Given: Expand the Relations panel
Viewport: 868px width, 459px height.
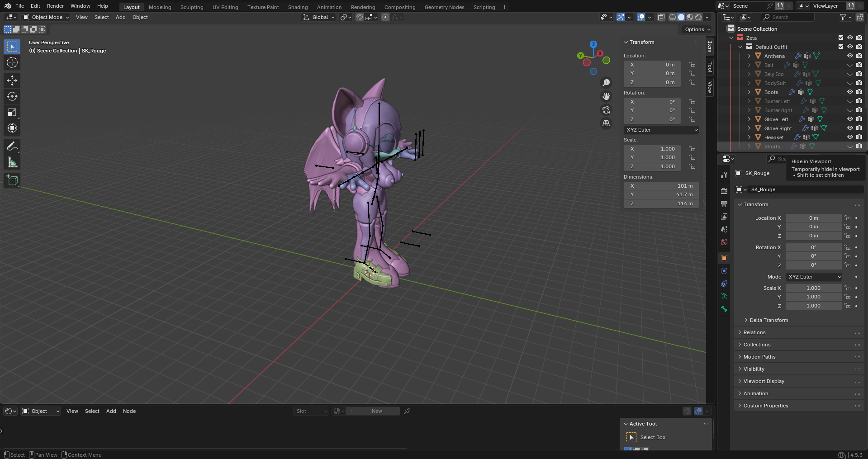Looking at the screenshot, I should (x=754, y=332).
